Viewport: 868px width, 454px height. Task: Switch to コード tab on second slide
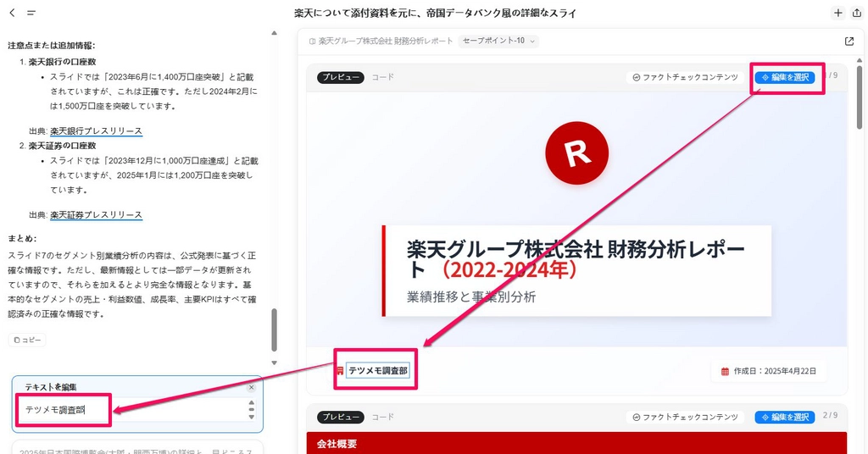click(382, 417)
